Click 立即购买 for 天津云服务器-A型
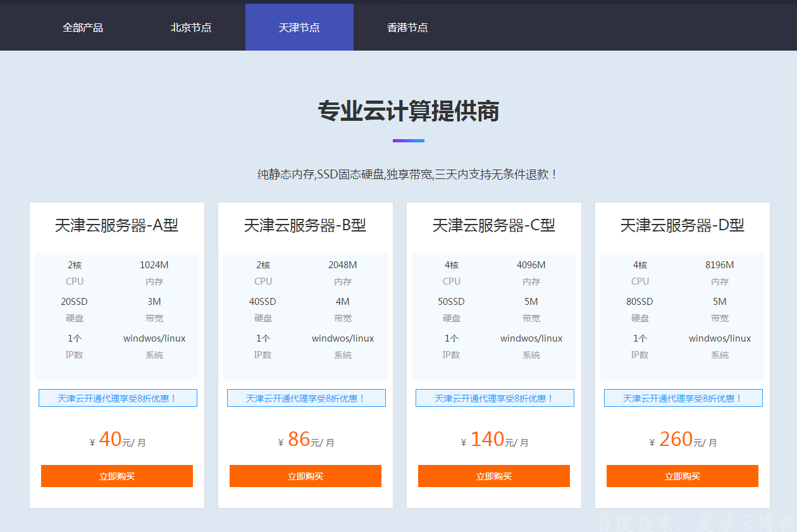 click(x=117, y=476)
